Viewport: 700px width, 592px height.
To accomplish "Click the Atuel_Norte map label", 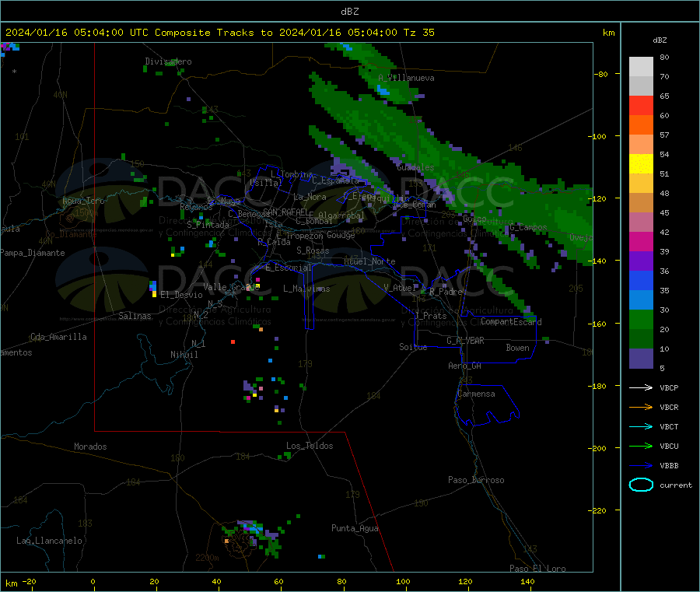I will 369,261.
